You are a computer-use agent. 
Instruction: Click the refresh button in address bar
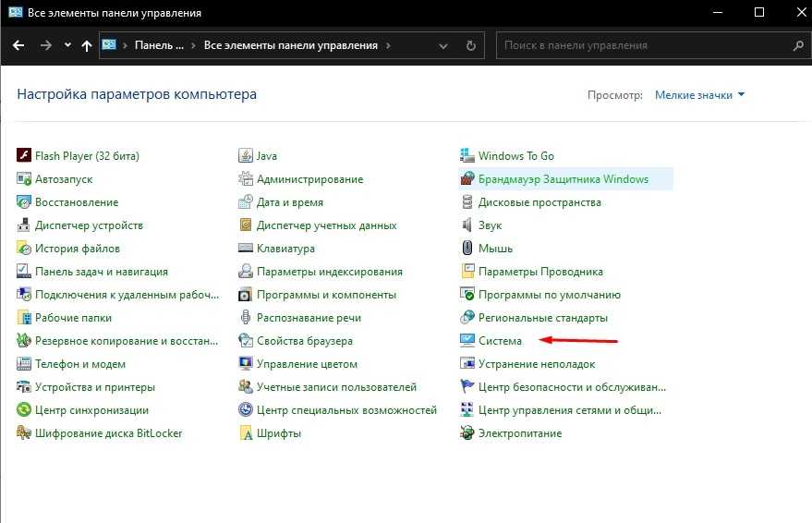[471, 45]
